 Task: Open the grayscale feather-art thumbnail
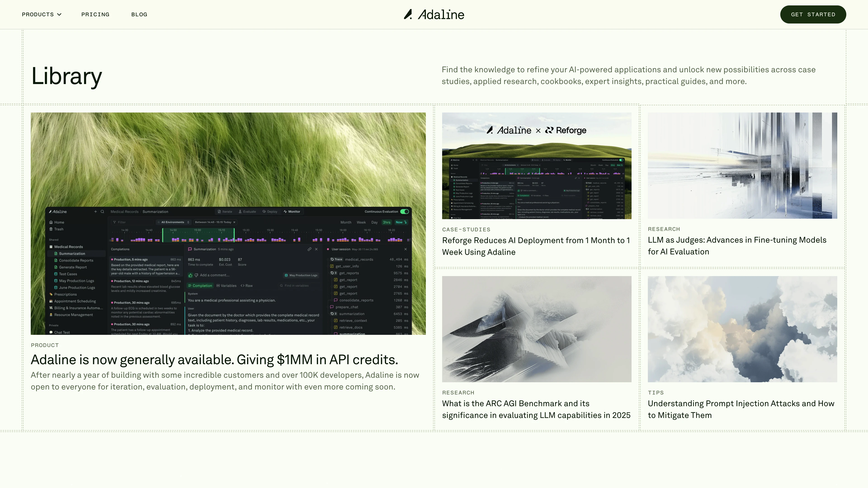(x=537, y=329)
